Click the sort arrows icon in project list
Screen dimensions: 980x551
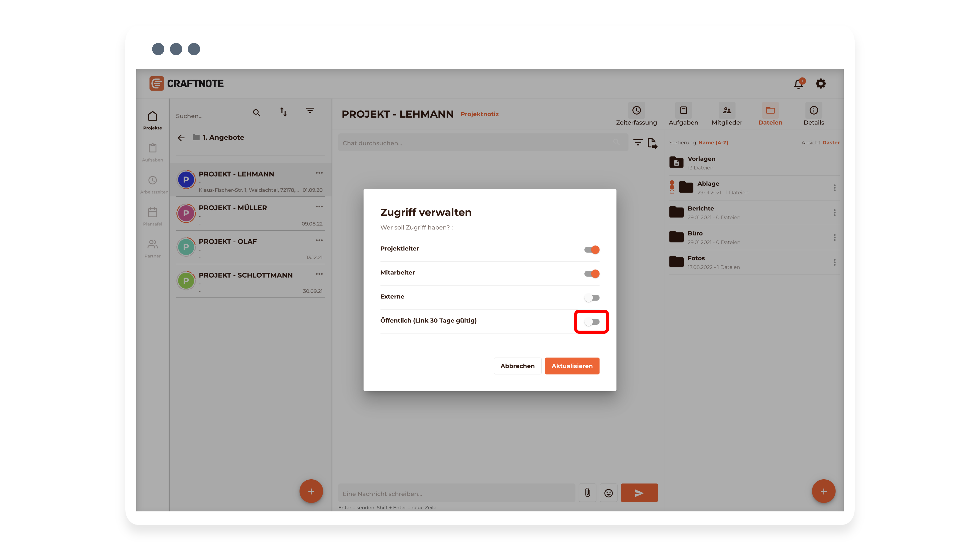click(284, 112)
